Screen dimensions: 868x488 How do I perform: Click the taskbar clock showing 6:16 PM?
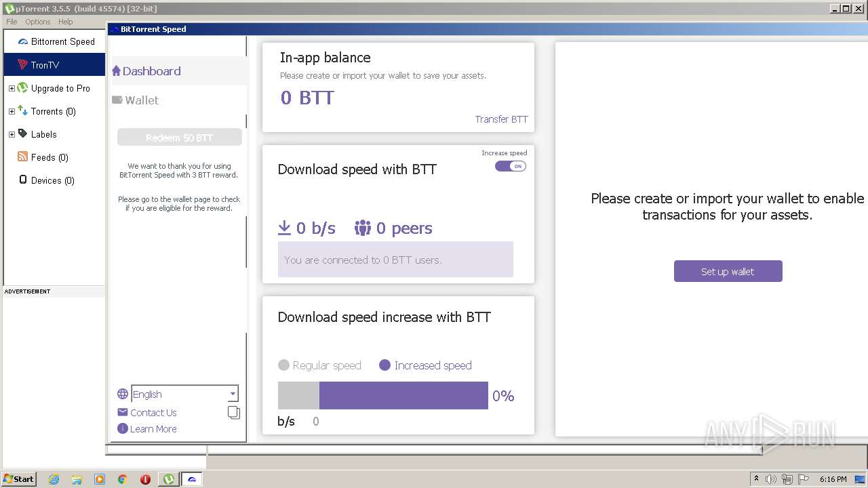(x=833, y=479)
